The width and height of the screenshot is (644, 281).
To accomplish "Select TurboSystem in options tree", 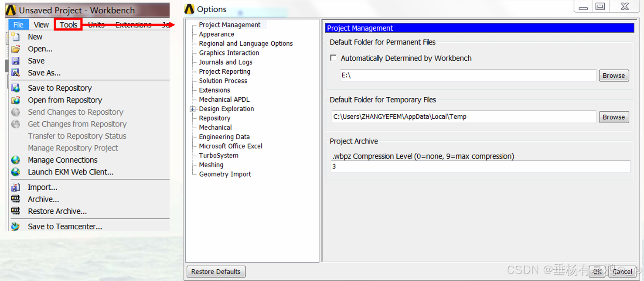I will [x=219, y=155].
